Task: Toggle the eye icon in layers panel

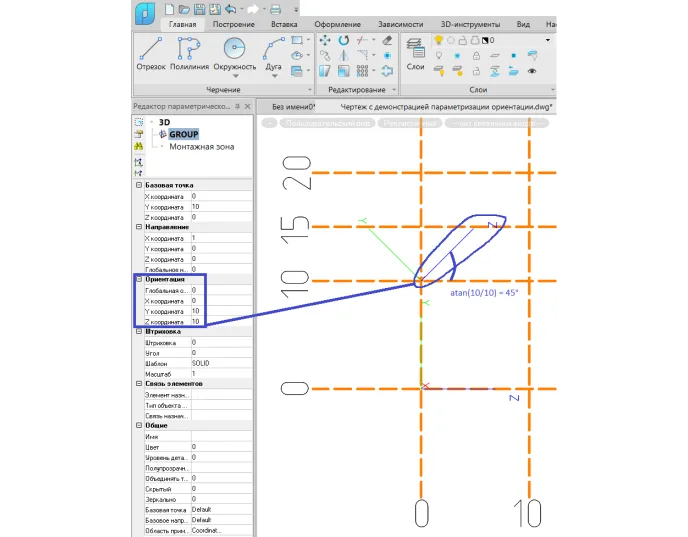Action: (x=532, y=71)
